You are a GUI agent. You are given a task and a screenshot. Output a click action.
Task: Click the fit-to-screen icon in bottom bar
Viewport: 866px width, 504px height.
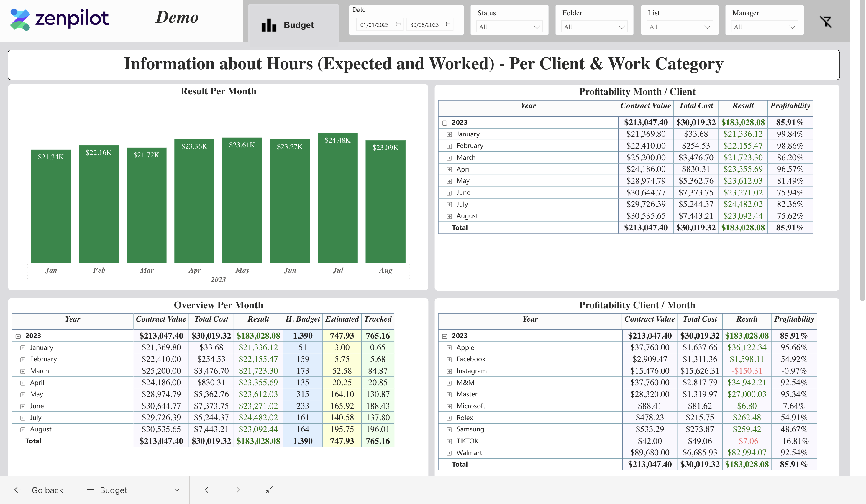(269, 490)
